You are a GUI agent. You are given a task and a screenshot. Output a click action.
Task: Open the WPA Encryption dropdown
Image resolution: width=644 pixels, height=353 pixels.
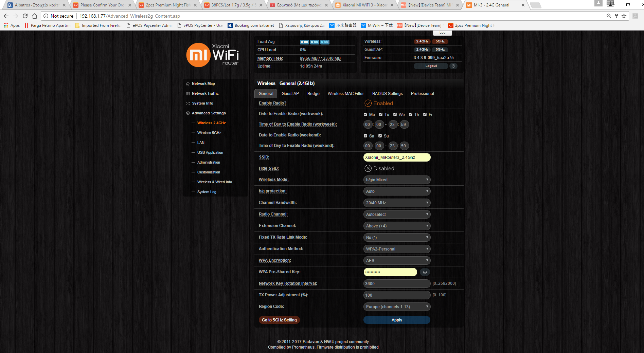click(x=397, y=261)
